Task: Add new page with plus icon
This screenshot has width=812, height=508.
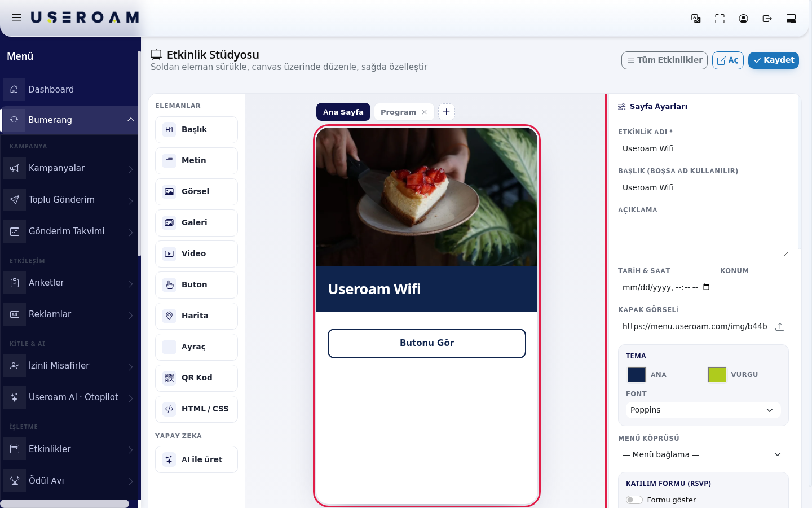Action: (x=446, y=112)
